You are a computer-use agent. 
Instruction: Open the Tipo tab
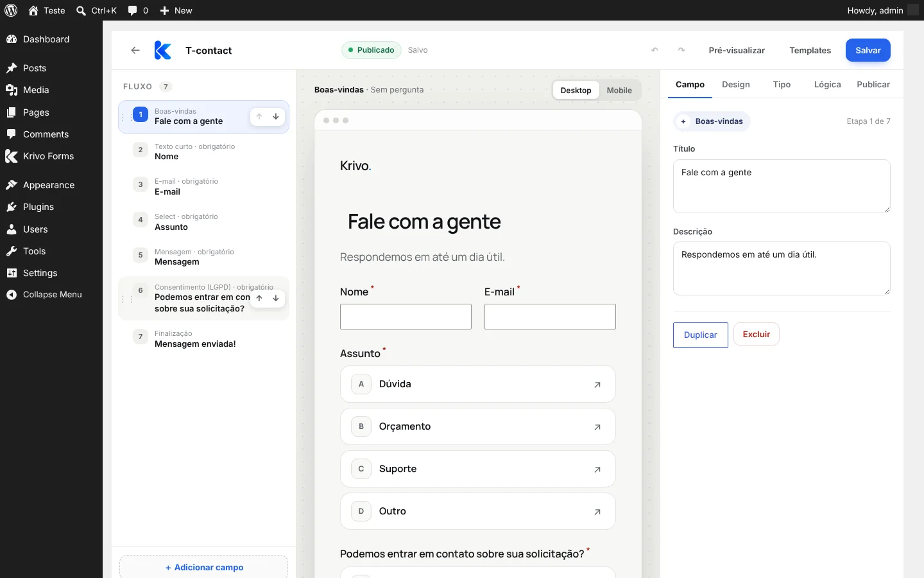click(x=782, y=85)
